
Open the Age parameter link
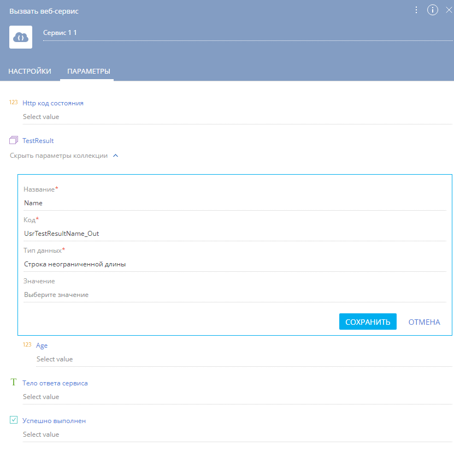pos(42,346)
